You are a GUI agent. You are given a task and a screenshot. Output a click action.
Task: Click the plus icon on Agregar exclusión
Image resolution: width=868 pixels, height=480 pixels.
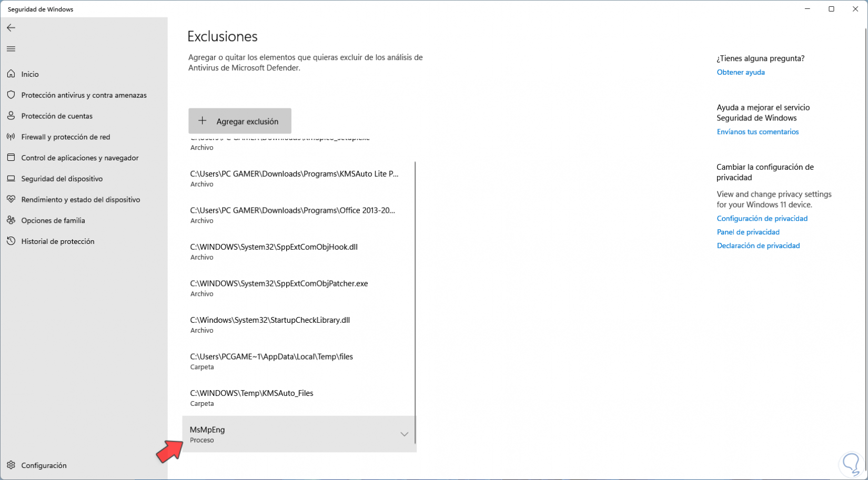203,121
